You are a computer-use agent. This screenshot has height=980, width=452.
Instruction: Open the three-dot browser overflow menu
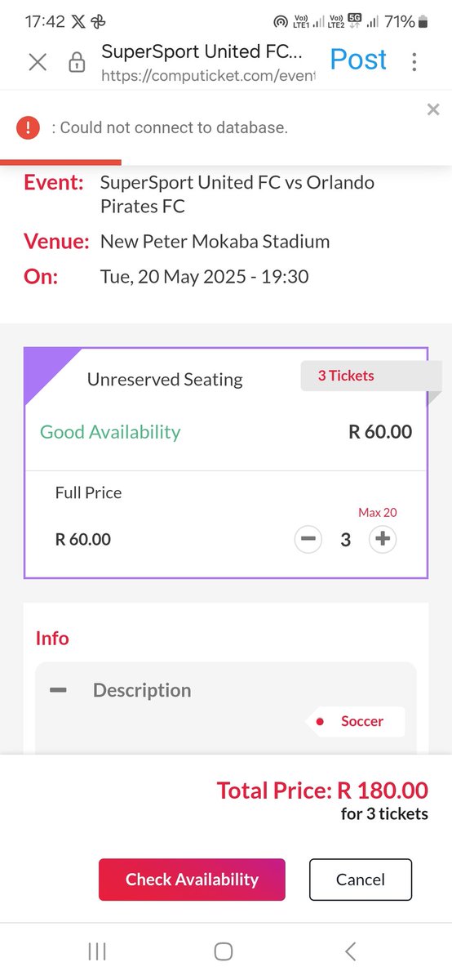point(414,62)
